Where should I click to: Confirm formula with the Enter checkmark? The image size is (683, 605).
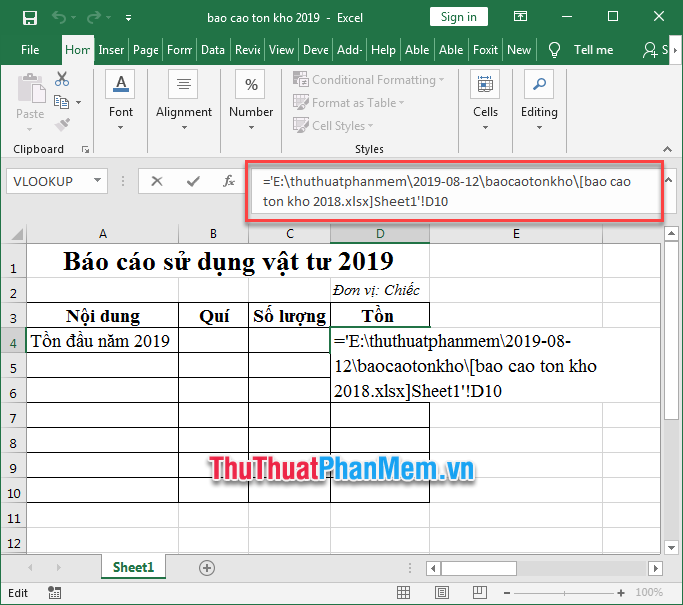click(x=193, y=181)
